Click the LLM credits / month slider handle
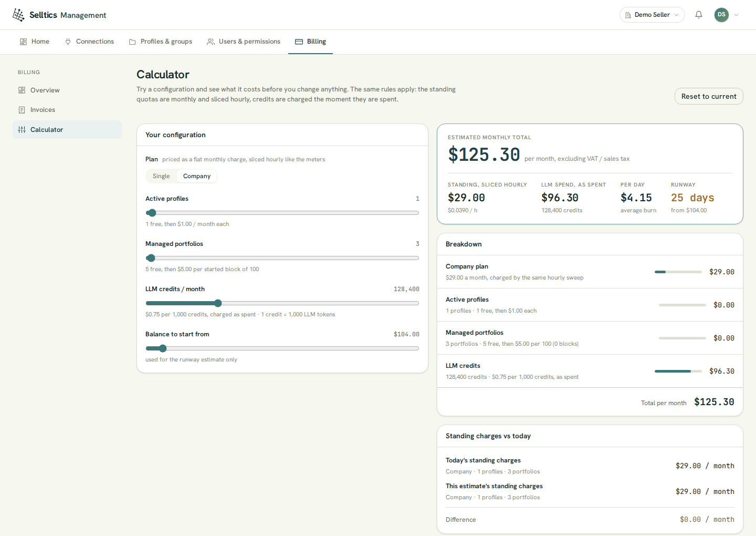 click(218, 303)
